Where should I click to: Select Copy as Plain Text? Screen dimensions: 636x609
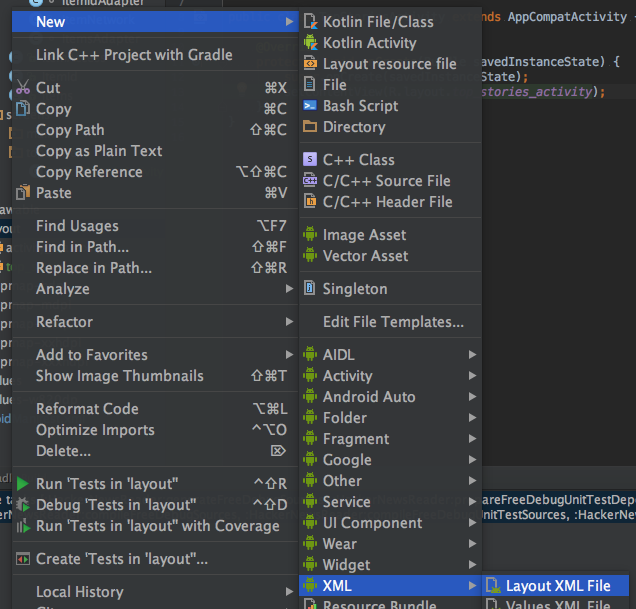[155, 151]
